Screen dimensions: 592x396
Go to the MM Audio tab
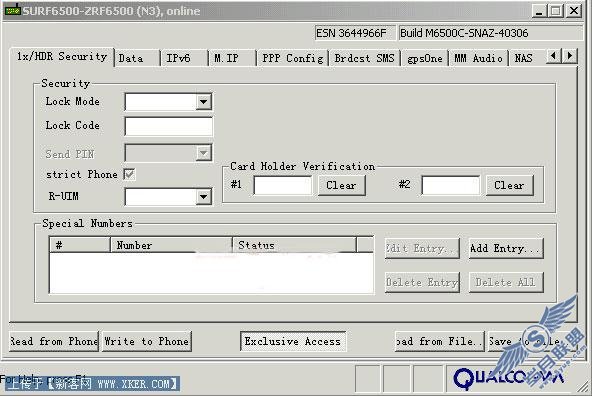[x=478, y=59]
